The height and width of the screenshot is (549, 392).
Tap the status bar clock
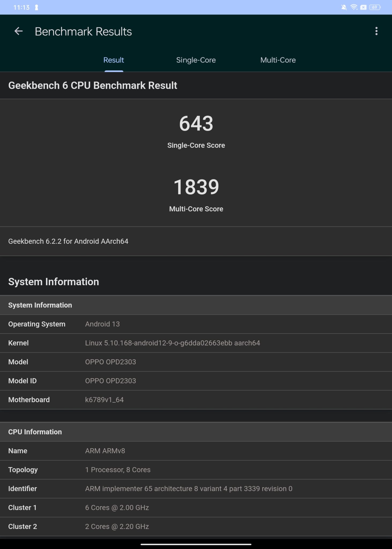click(x=21, y=8)
